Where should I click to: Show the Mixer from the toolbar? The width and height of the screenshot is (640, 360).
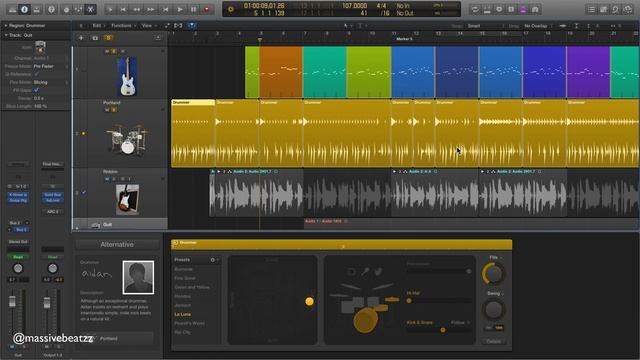click(x=78, y=9)
